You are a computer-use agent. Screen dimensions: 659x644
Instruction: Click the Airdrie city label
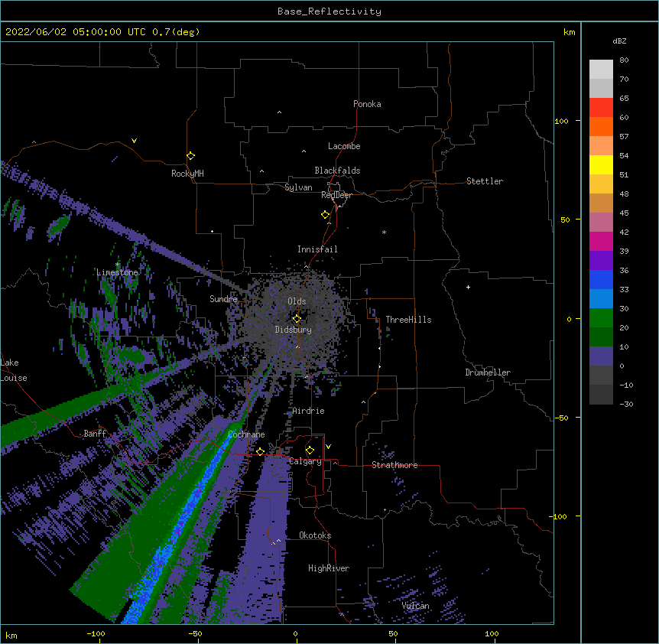tap(308, 411)
